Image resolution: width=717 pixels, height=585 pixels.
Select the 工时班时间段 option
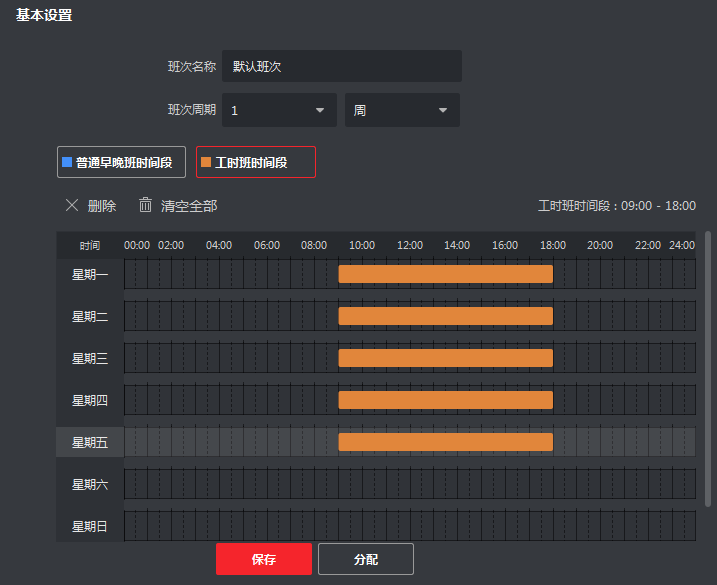point(256,162)
